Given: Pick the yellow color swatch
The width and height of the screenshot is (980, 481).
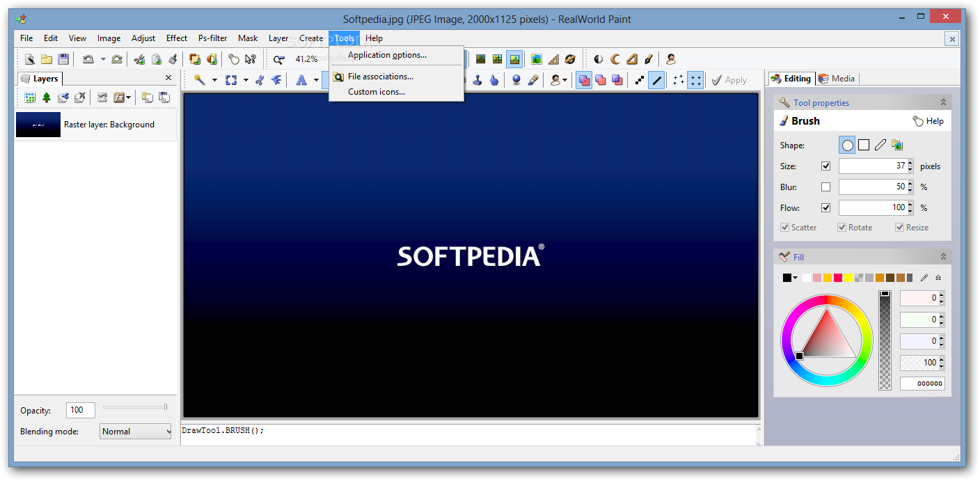Looking at the screenshot, I should [848, 278].
